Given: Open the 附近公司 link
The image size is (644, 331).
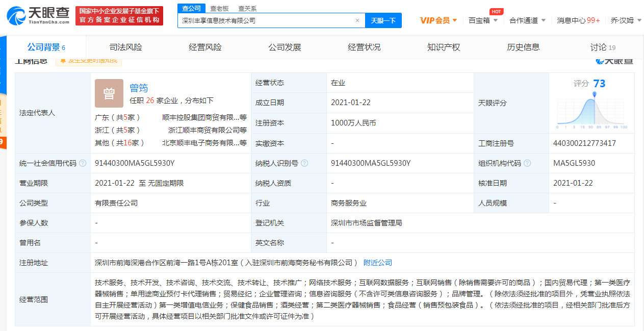Looking at the screenshot, I should point(378,263).
